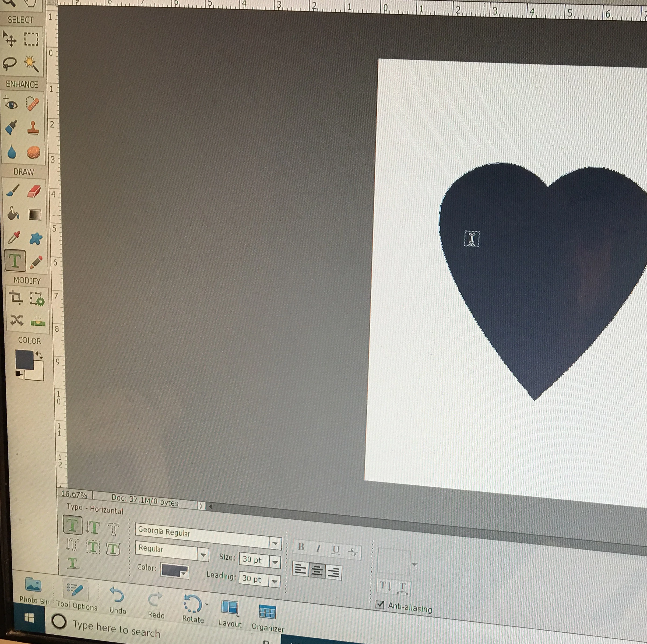Viewport: 647px width, 644px height.
Task: Toggle center text alignment
Action: point(317,570)
